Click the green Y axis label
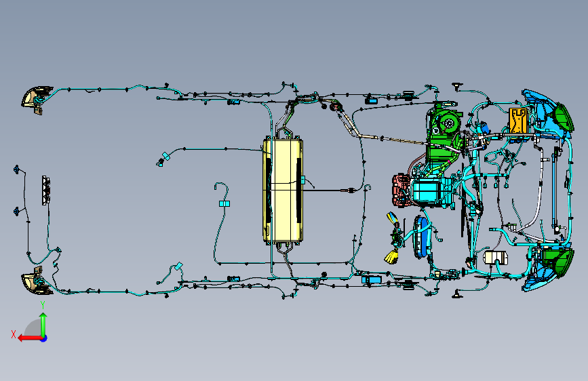This screenshot has width=588, height=381. click(x=43, y=305)
